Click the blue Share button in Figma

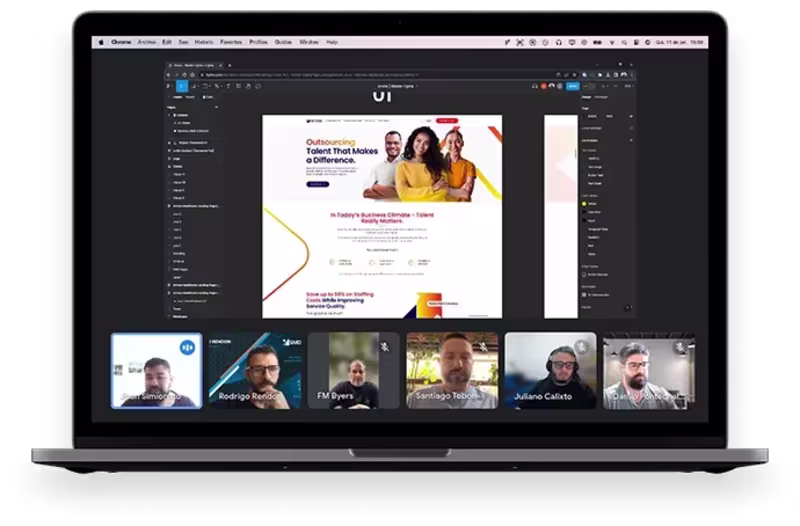tap(573, 86)
